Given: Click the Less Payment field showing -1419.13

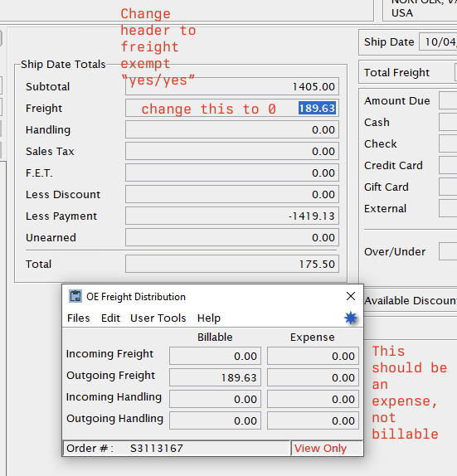Looking at the screenshot, I should coord(232,216).
